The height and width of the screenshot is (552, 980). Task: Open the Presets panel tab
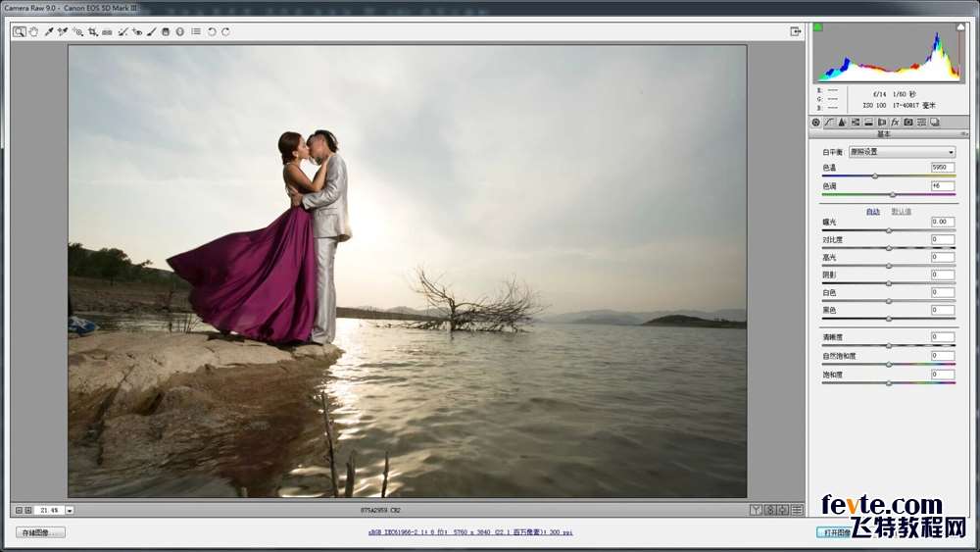[x=921, y=123]
